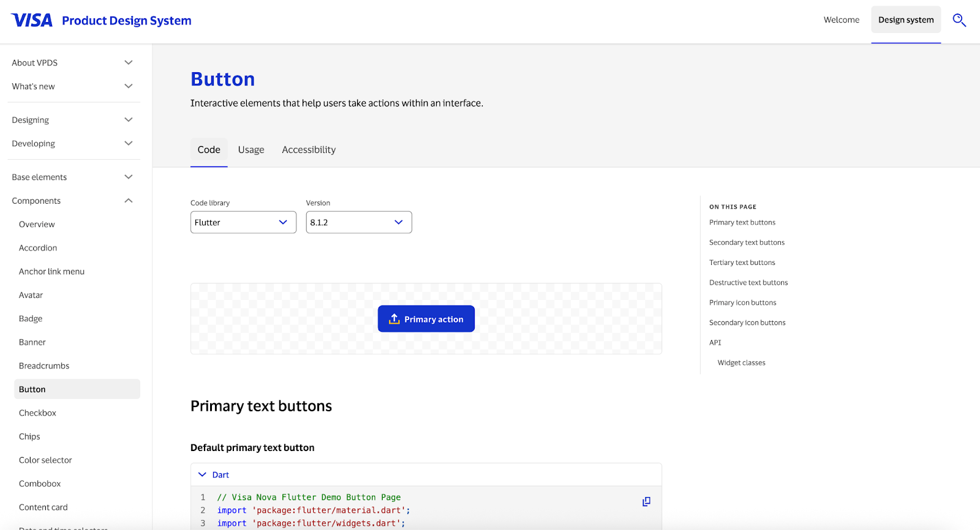Expand the Developing section
This screenshot has width=980, height=530.
[x=73, y=143]
